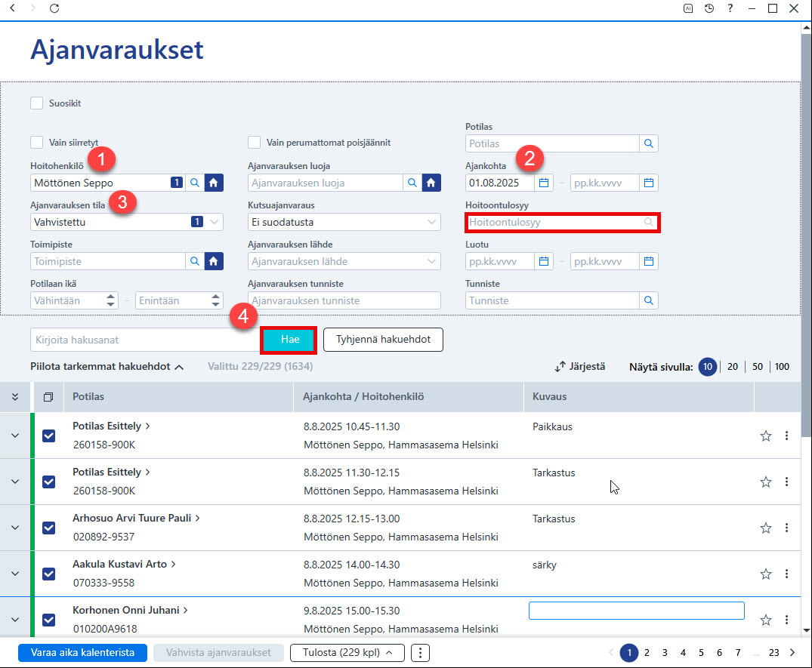Screen dimensions: 812x668
Task: Click the Hae search button
Action: click(289, 340)
